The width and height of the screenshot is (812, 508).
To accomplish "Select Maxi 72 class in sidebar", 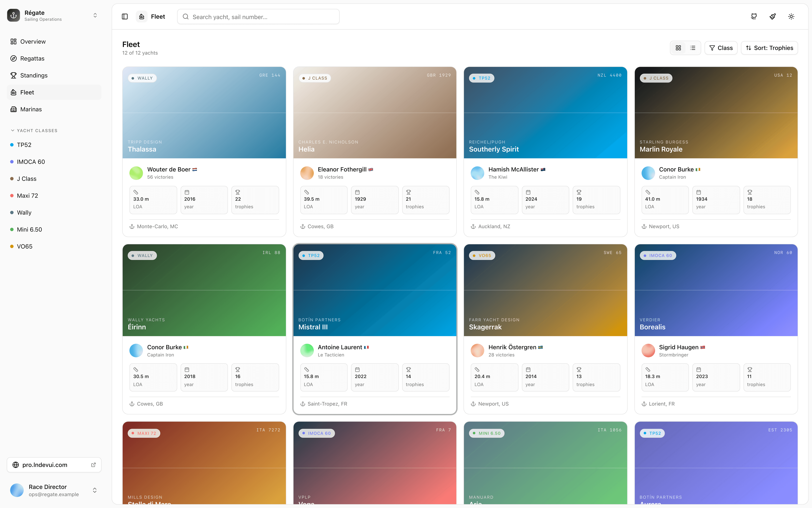I will tap(54, 196).
